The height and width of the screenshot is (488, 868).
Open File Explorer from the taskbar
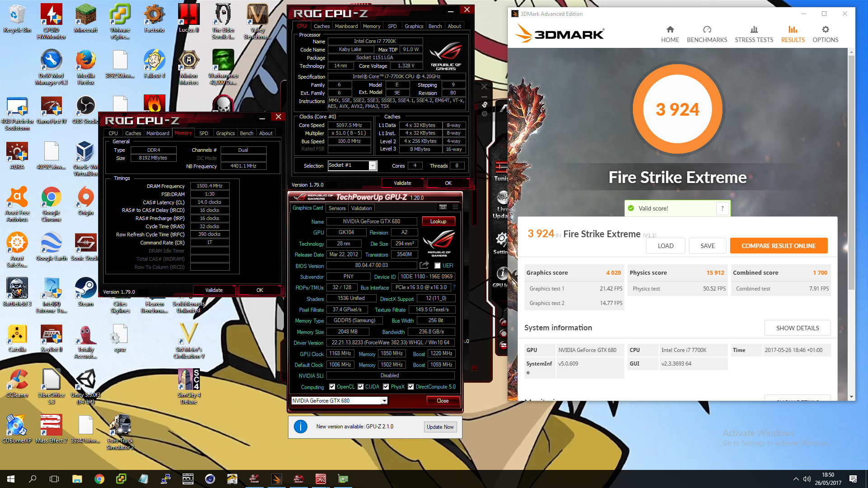[x=77, y=479]
